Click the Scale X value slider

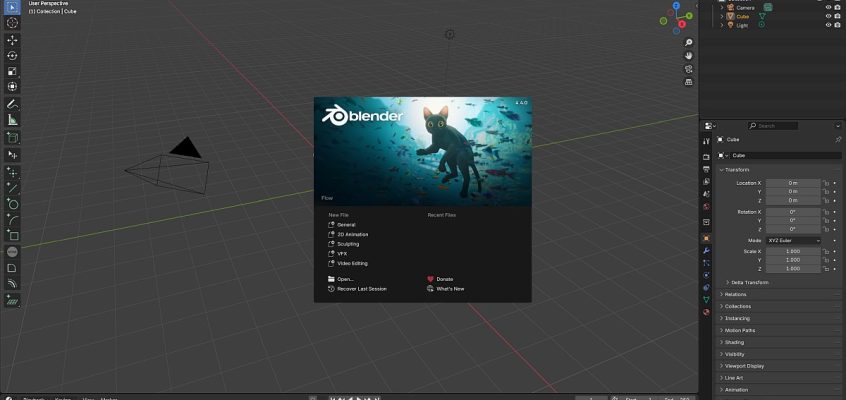793,252
